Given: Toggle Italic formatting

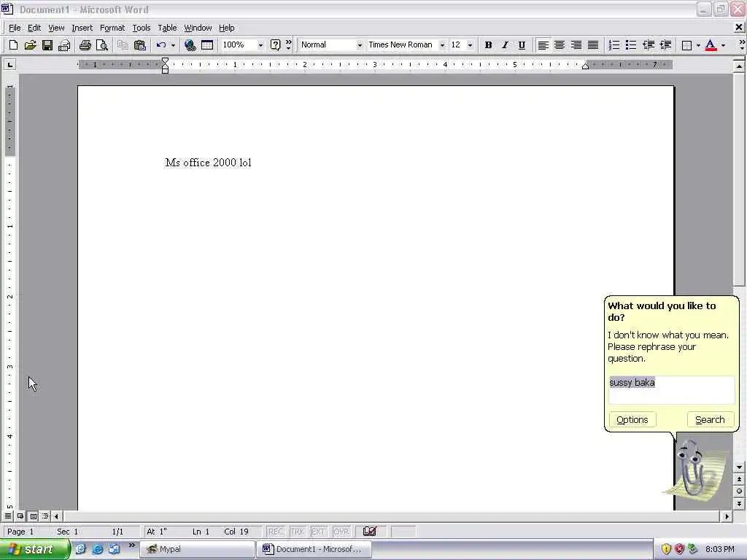Looking at the screenshot, I should pyautogui.click(x=505, y=45).
